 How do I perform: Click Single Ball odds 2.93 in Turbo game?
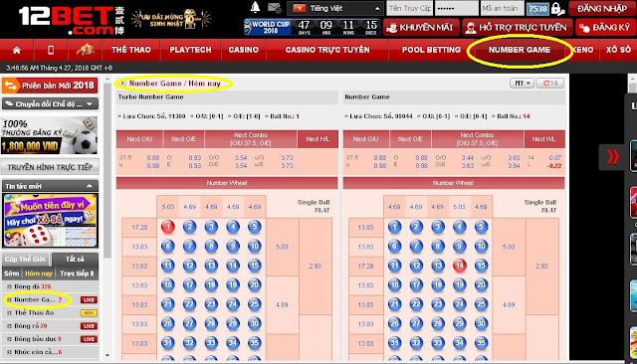point(315,267)
